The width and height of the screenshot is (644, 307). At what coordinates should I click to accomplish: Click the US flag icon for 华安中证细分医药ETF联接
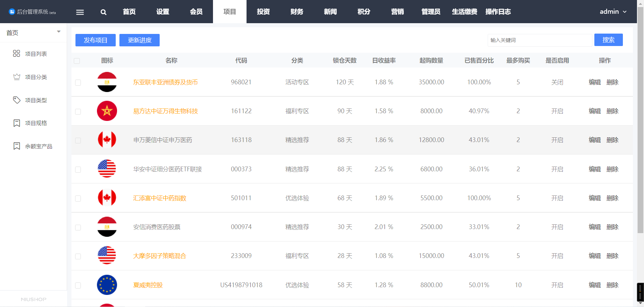click(x=107, y=169)
